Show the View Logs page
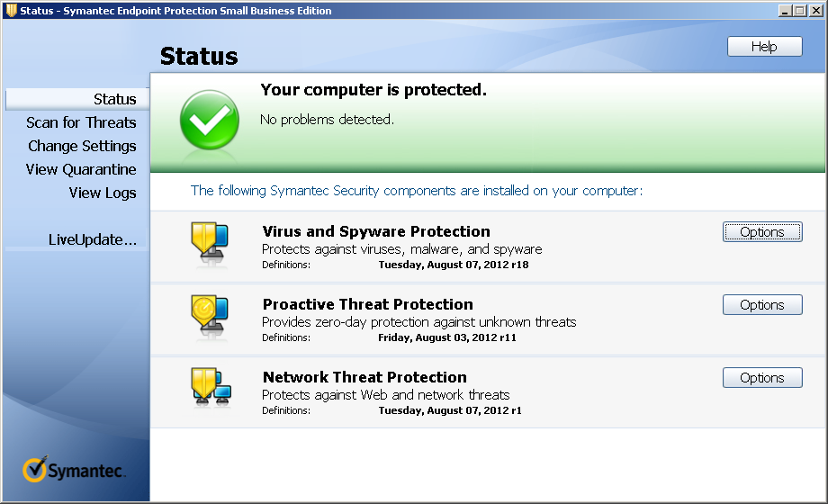Screen dimensions: 828x504 click(103, 193)
